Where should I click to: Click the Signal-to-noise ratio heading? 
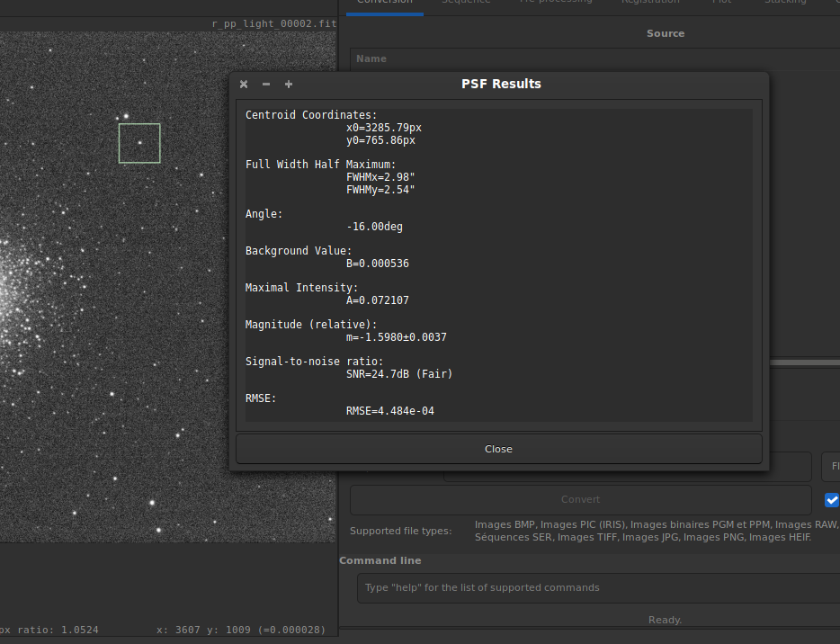pos(315,362)
